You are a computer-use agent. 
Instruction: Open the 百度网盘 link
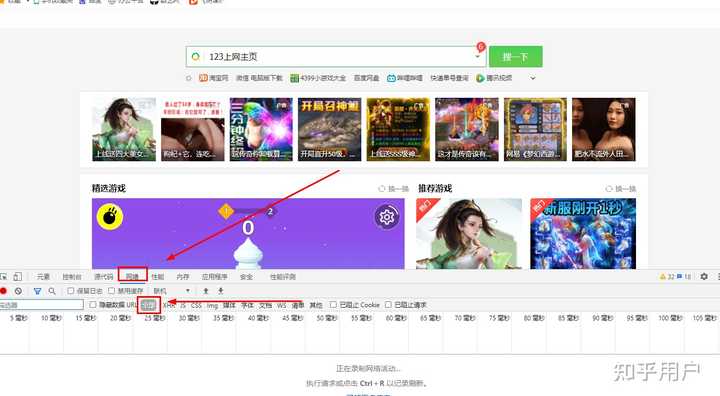366,78
